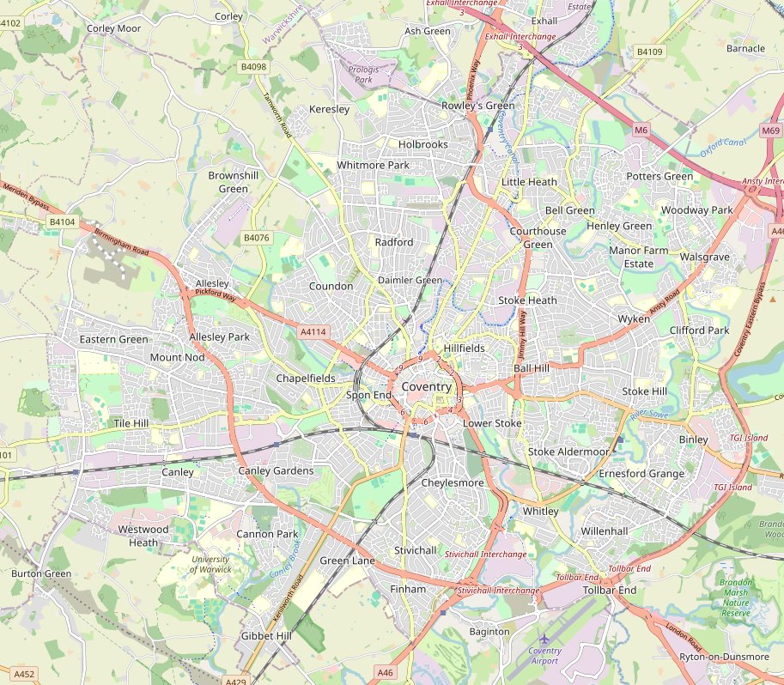
Task: Click the B4076 road shield
Action: point(257,238)
